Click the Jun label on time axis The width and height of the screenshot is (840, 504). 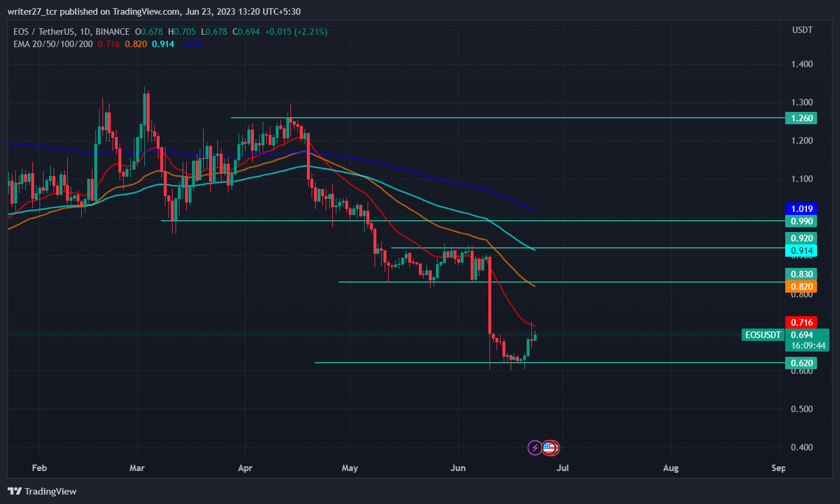(458, 468)
